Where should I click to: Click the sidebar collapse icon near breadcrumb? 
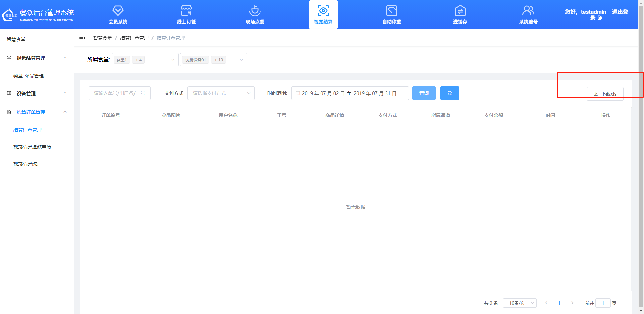pyautogui.click(x=82, y=38)
